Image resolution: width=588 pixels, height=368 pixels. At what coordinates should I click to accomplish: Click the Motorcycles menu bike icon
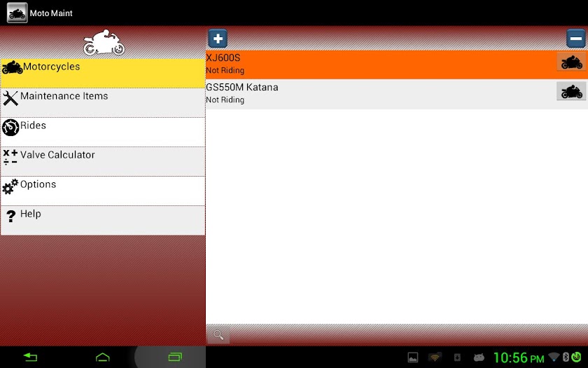coord(12,67)
